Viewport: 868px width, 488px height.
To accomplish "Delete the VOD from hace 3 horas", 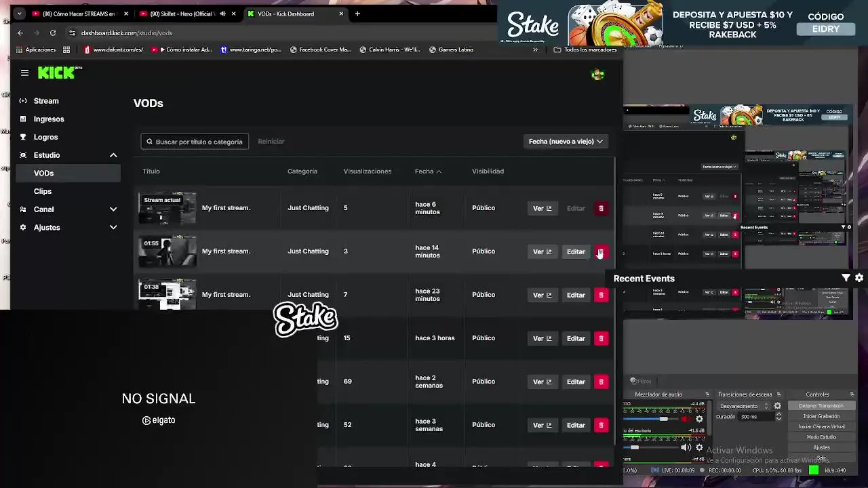I will pos(601,338).
